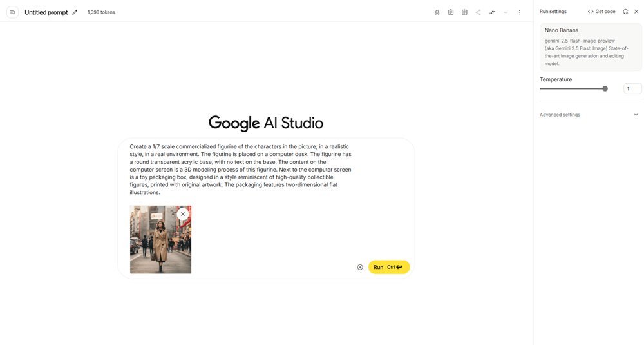
Task: Open the Nano Banana model selector
Action: [590, 47]
